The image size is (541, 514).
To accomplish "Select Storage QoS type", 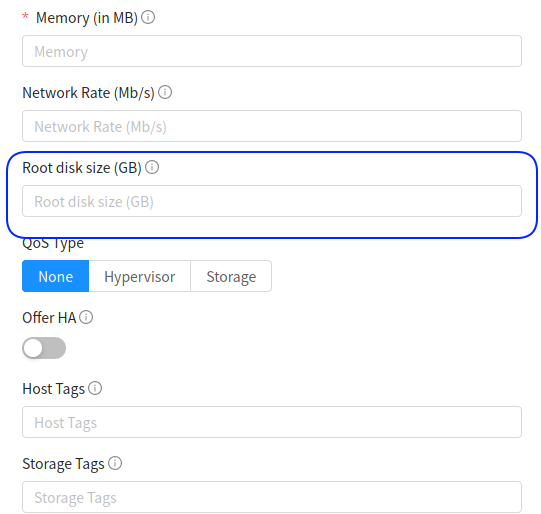I will (231, 276).
